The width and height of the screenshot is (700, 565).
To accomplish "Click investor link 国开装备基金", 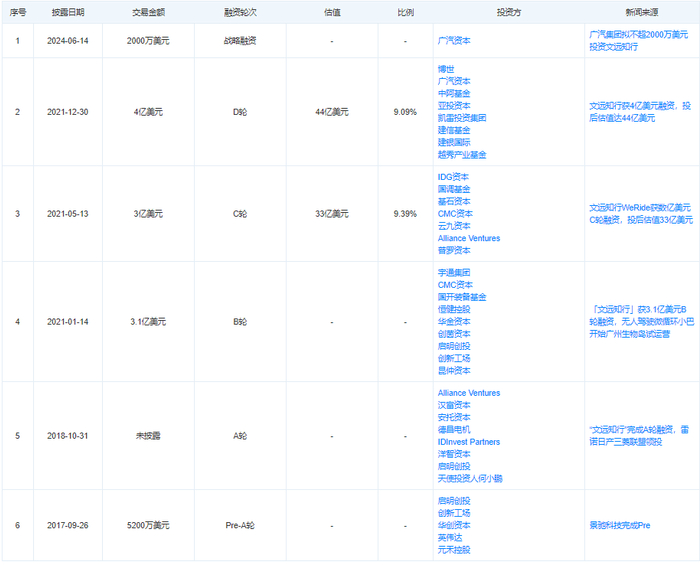I will pyautogui.click(x=462, y=297).
